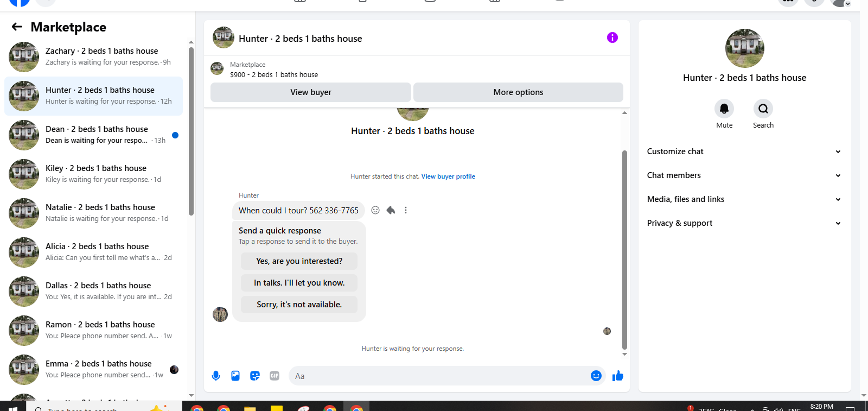
Task: Mute the Hunter conversation with the bell
Action: click(724, 109)
